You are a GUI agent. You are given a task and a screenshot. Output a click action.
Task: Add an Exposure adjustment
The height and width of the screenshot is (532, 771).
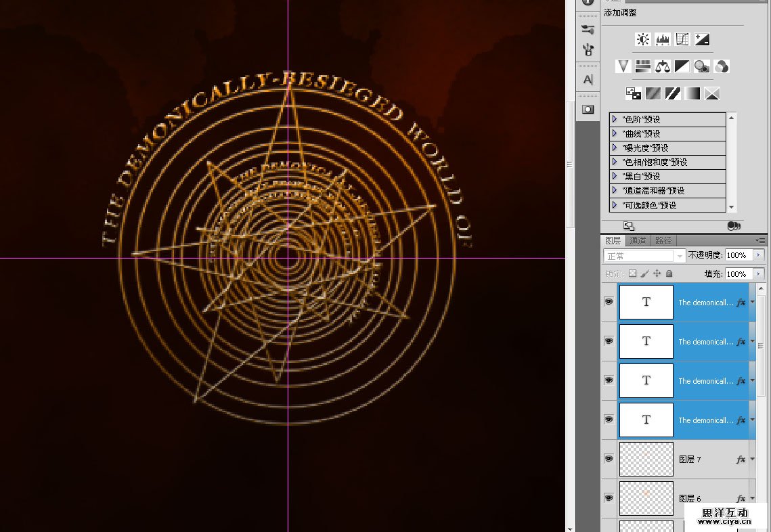(x=702, y=39)
